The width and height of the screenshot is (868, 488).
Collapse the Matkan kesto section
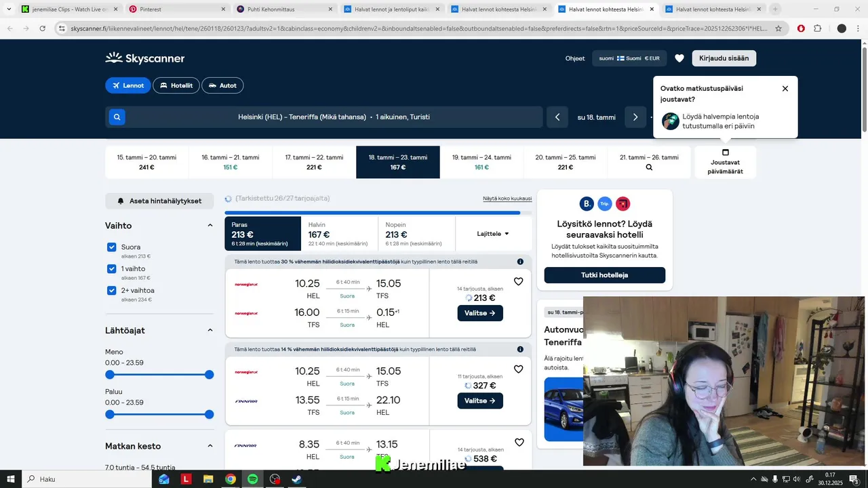coord(210,446)
